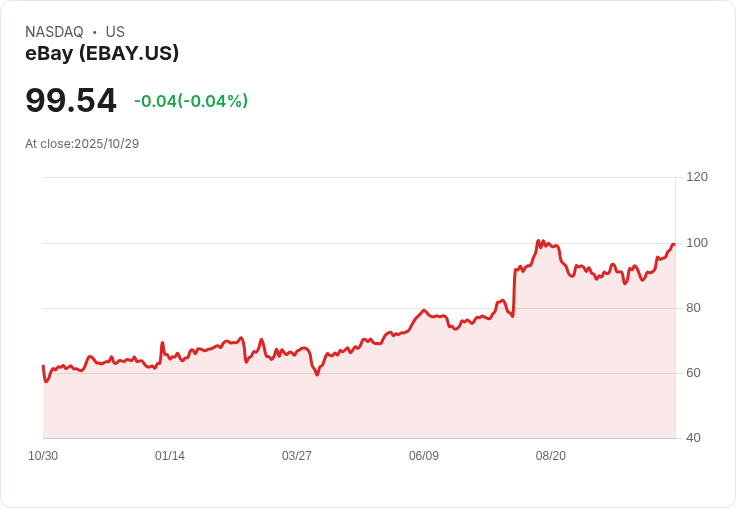Click the 120 y-axis label
This screenshot has width=736, height=508.
pos(697,177)
